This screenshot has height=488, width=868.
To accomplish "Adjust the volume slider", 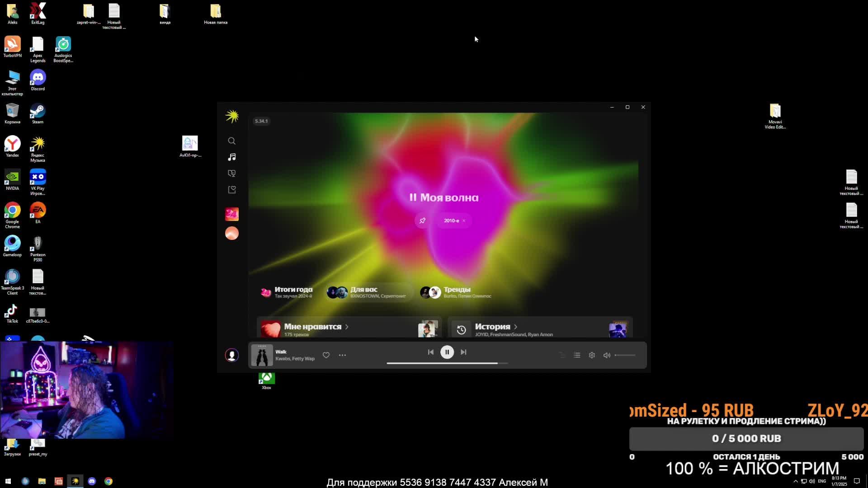I will click(626, 355).
